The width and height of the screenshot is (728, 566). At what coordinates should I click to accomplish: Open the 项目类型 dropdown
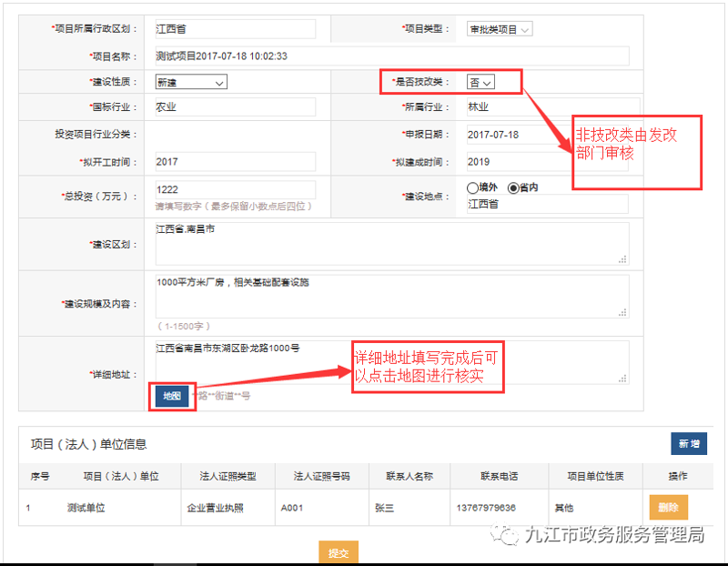point(499,29)
